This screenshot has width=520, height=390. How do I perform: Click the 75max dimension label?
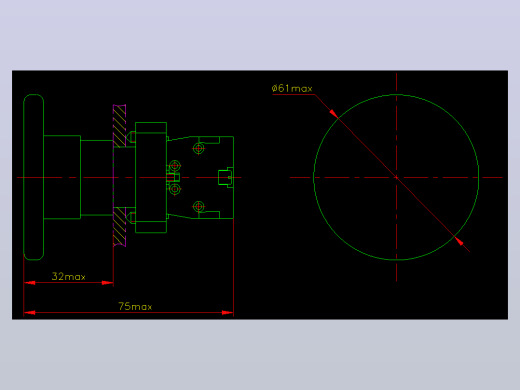pos(135,306)
